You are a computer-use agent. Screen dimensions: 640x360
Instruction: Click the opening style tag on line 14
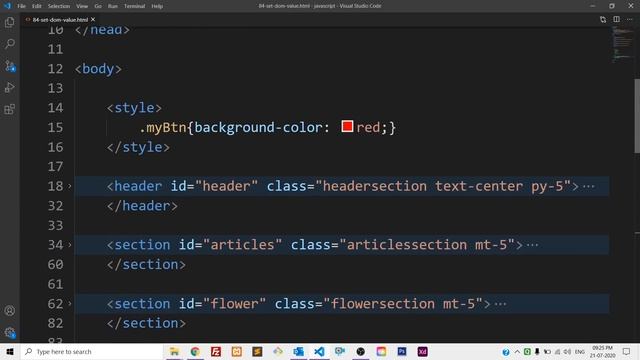(x=134, y=108)
